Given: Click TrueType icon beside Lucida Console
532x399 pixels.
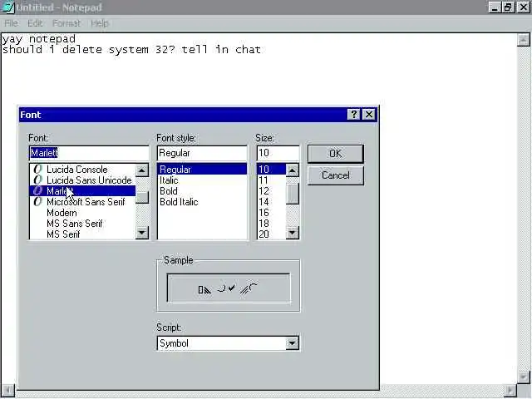Looking at the screenshot, I should click(37, 169).
